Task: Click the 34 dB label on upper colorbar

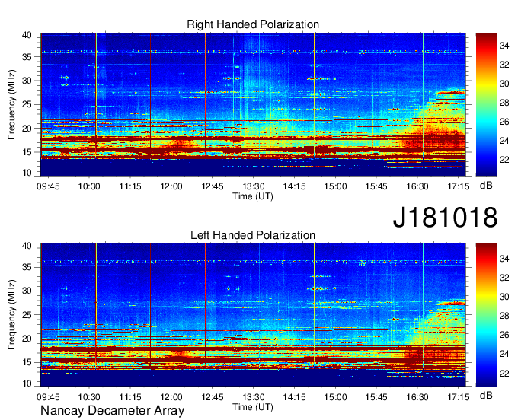Action: pyautogui.click(x=504, y=46)
